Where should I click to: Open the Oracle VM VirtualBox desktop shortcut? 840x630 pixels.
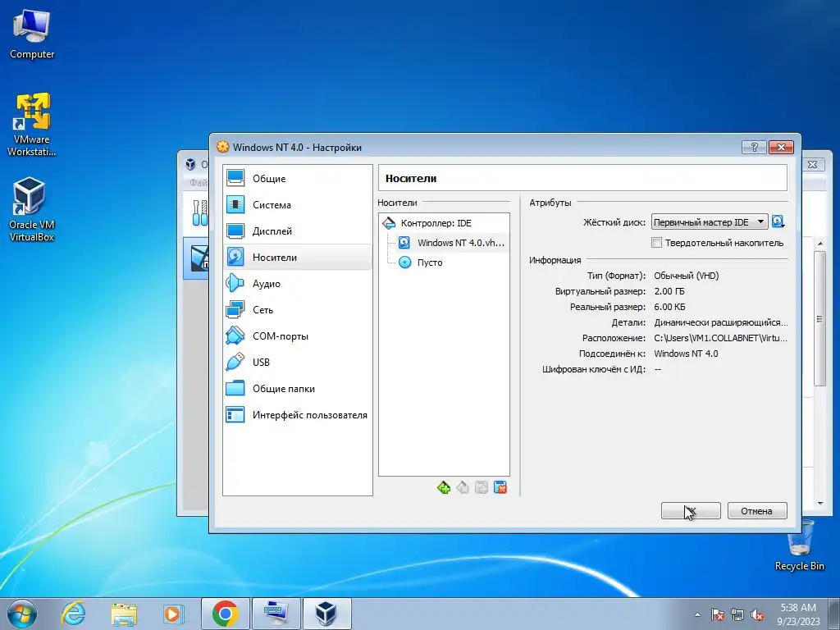pos(32,209)
